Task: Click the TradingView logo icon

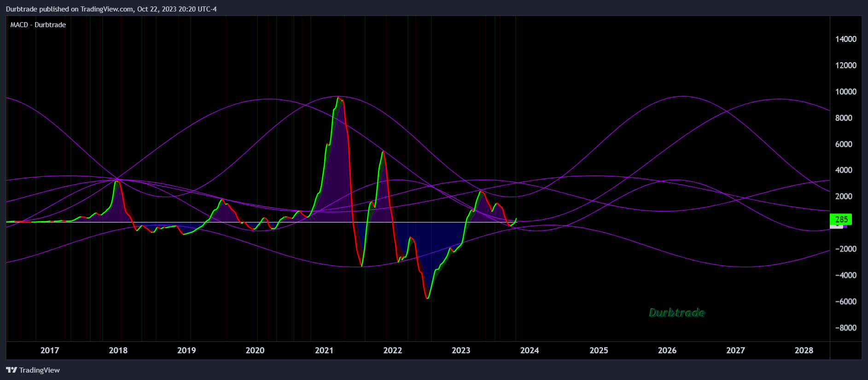Action: tap(12, 370)
